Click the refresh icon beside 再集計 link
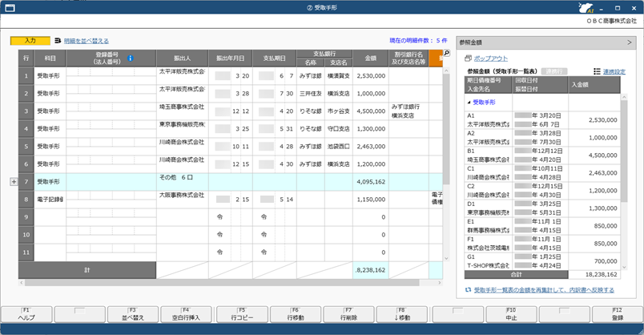Screen dimensions: 644x335 [x=468, y=290]
